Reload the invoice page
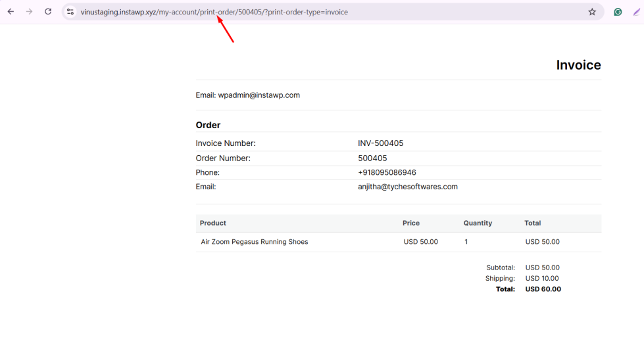The image size is (644, 353). (48, 12)
